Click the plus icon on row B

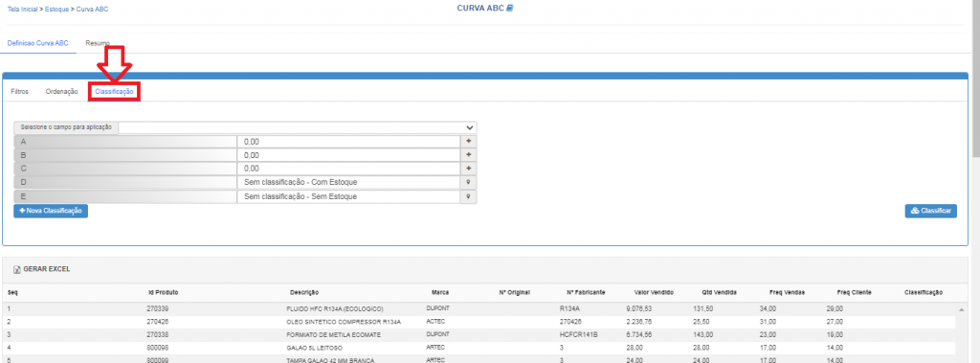pos(469,155)
